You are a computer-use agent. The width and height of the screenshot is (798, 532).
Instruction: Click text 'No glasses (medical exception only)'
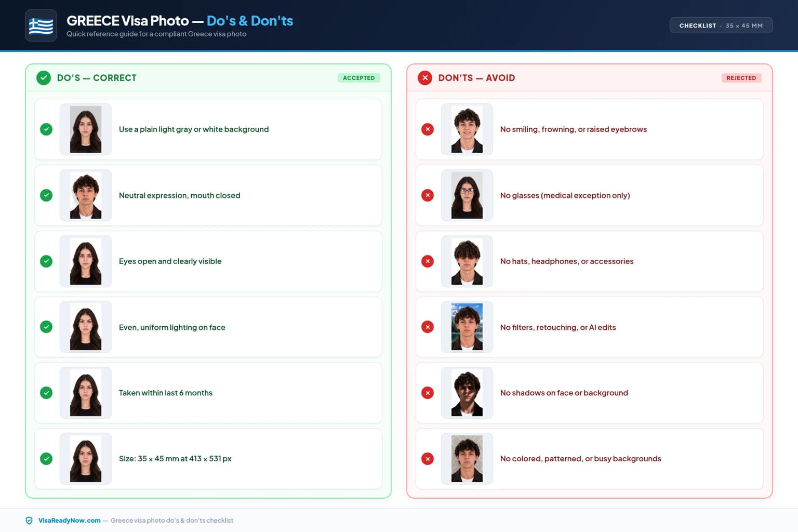565,195
